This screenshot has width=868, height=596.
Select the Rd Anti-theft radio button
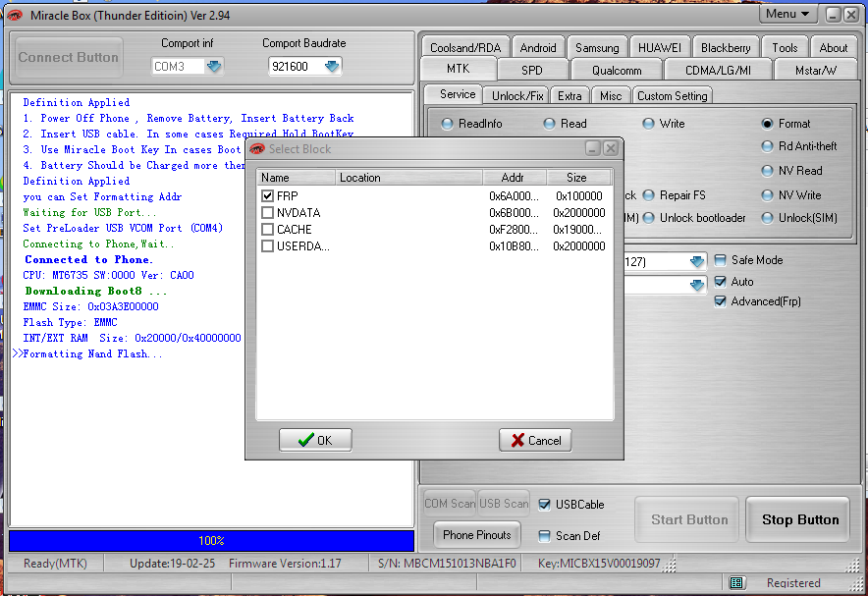tap(767, 146)
